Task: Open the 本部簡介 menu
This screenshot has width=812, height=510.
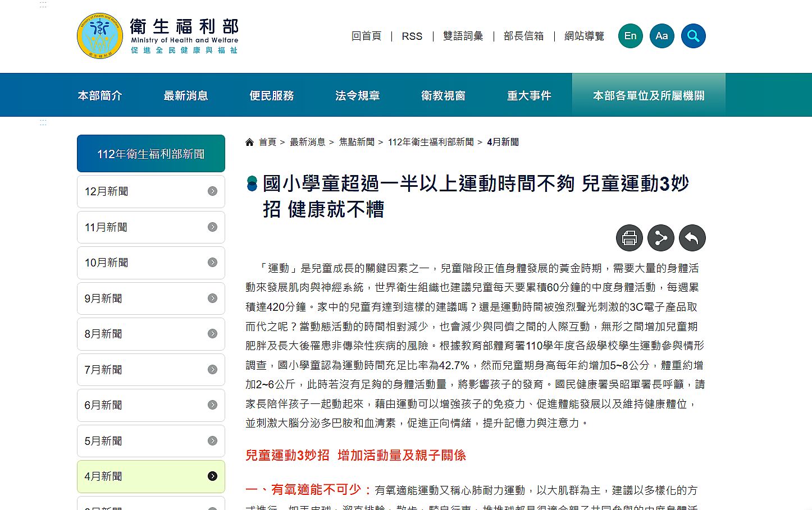Action: pos(100,95)
